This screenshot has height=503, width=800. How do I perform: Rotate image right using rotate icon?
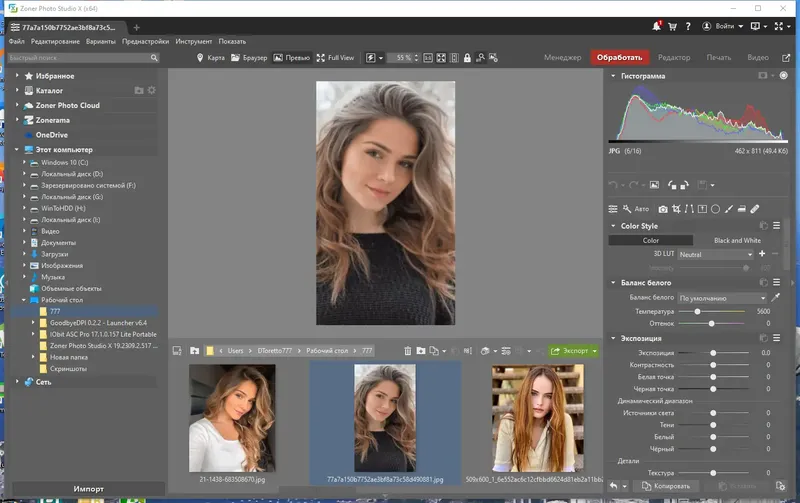pos(686,185)
